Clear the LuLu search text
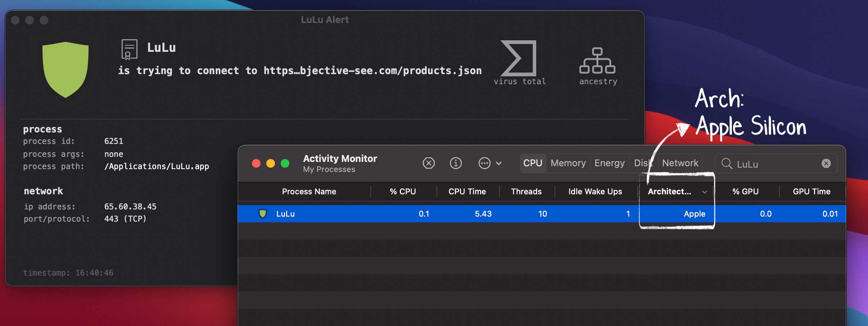 826,163
